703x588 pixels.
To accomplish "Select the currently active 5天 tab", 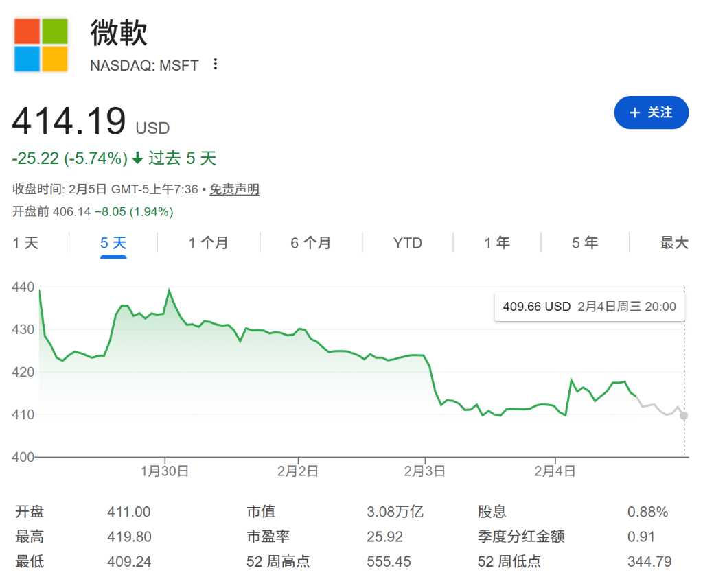I will coord(112,242).
